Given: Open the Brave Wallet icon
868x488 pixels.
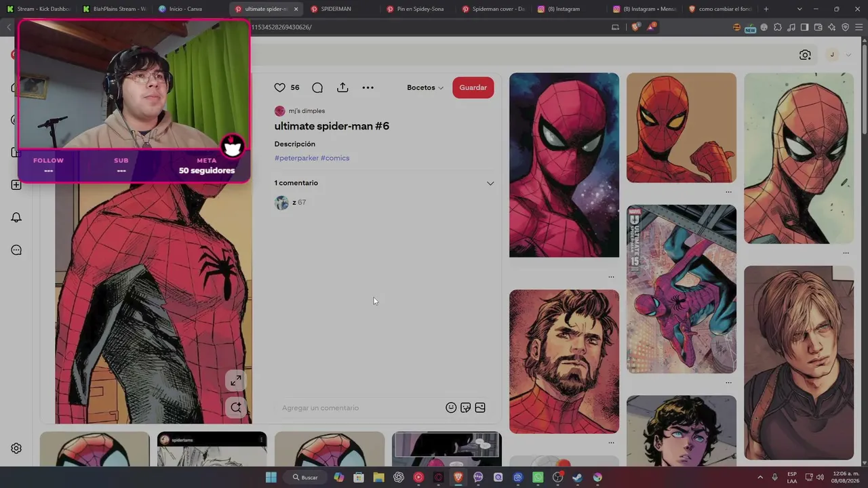Looking at the screenshot, I should pyautogui.click(x=818, y=27).
